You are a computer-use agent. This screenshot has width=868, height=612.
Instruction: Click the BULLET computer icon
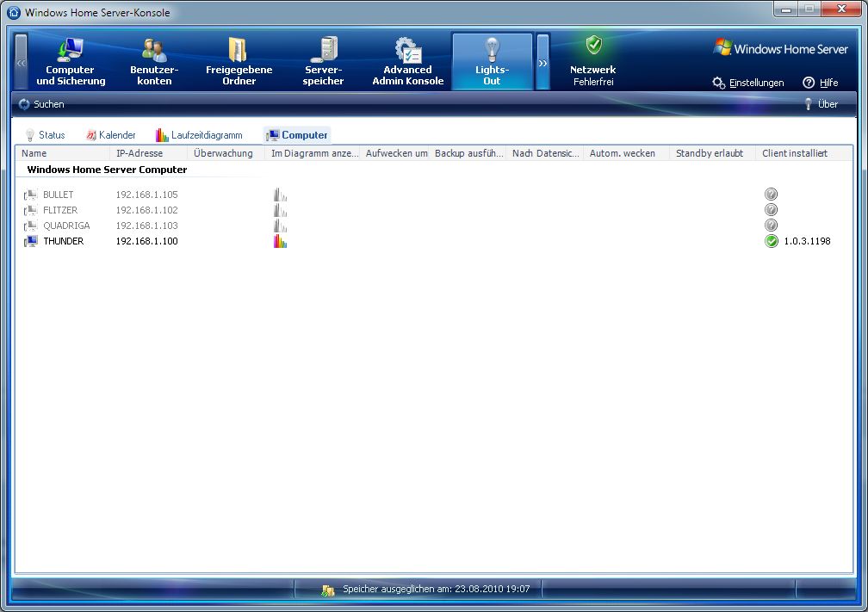coord(31,195)
